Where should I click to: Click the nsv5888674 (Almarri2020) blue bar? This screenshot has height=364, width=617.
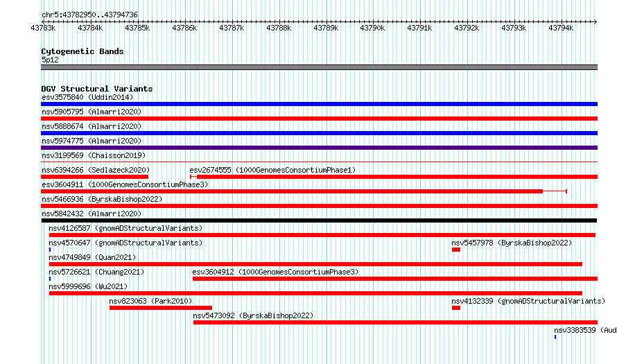[319, 133]
